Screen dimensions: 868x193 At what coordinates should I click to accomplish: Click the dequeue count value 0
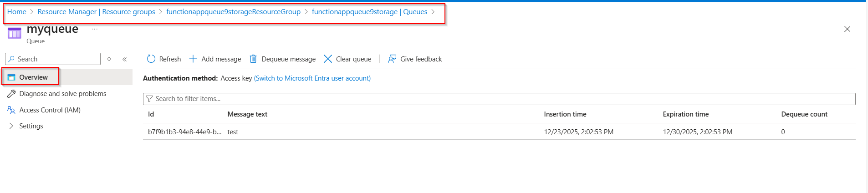click(x=783, y=132)
